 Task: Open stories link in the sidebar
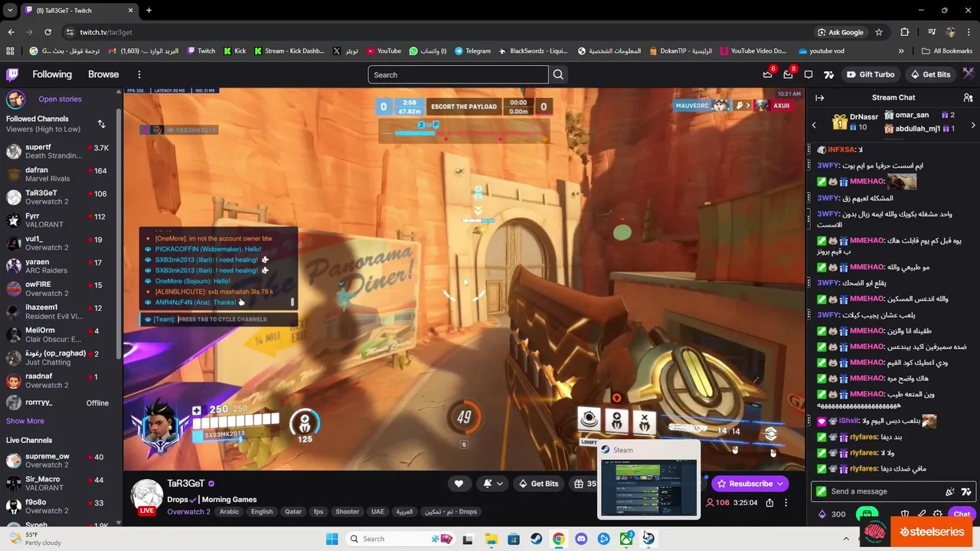[60, 99]
